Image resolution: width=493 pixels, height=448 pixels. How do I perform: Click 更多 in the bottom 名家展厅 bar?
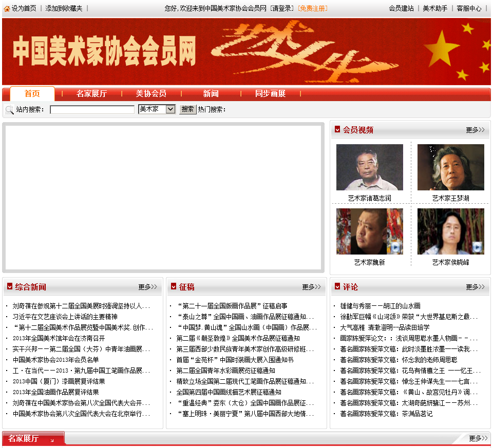pos(478,438)
